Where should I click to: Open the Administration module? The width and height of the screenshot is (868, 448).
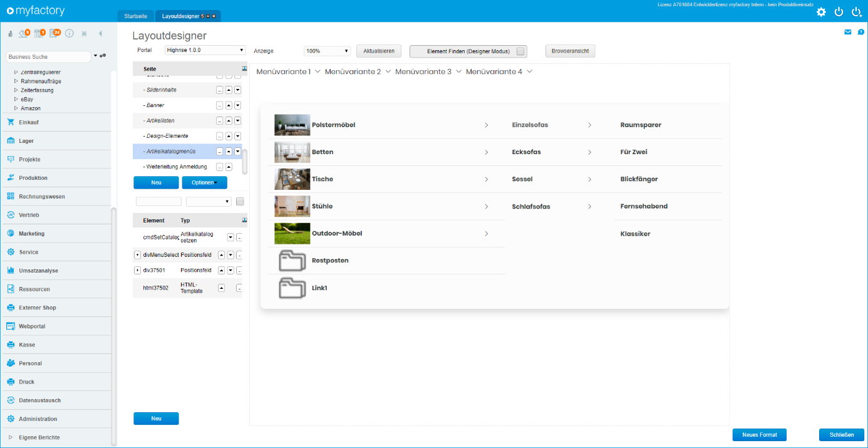56,419
